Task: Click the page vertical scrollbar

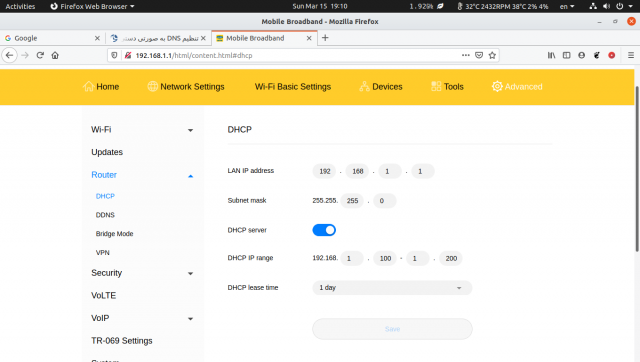Action: click(x=637, y=168)
